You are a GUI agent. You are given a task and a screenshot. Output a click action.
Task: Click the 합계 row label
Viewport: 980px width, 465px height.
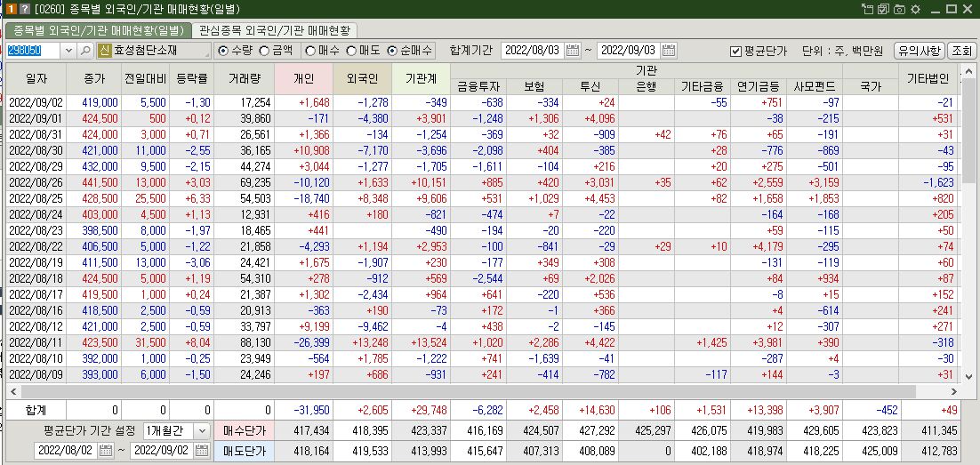tap(36, 411)
